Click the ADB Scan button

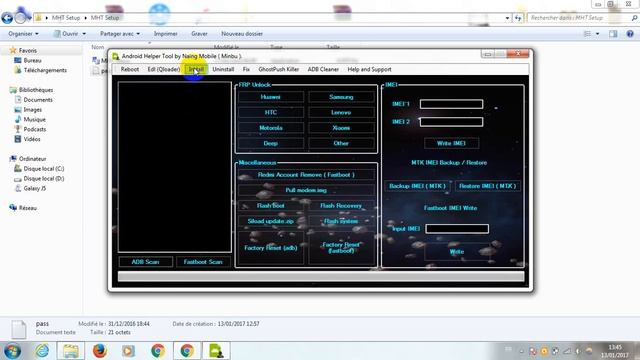[145, 262]
